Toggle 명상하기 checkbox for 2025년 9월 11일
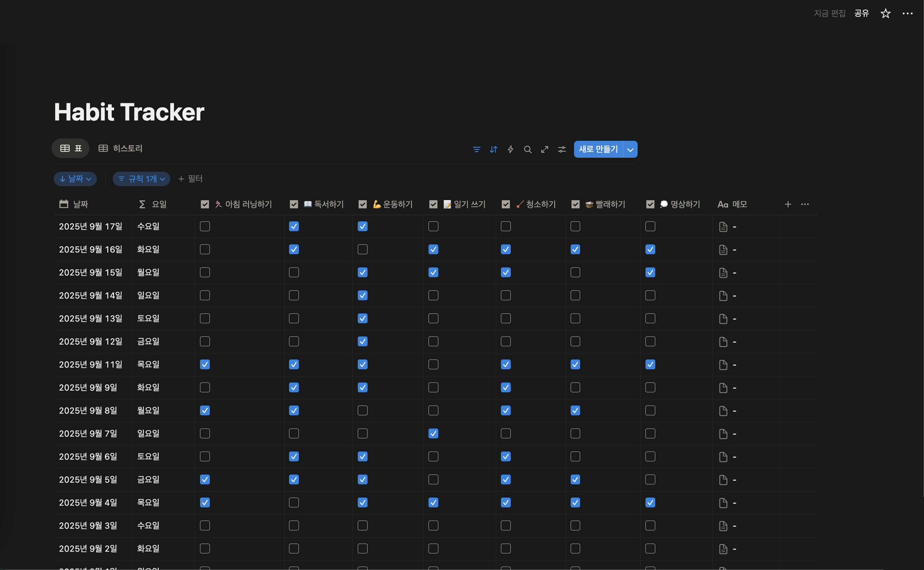 click(650, 365)
